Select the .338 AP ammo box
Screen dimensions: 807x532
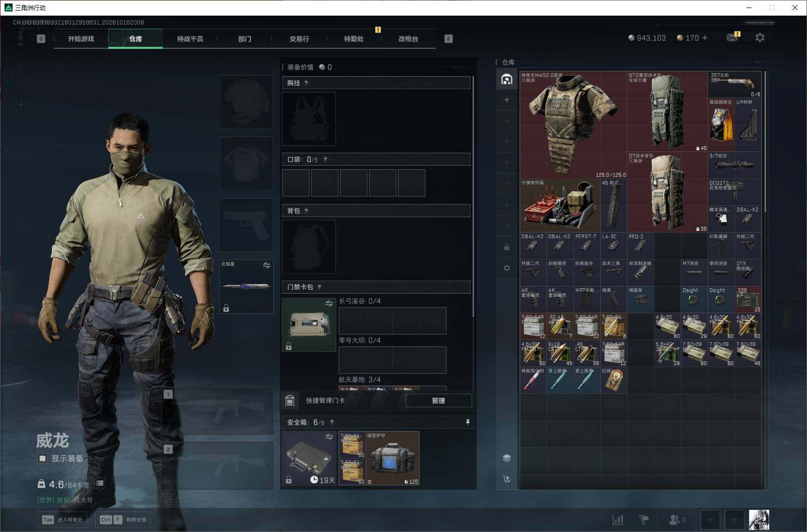(748, 299)
